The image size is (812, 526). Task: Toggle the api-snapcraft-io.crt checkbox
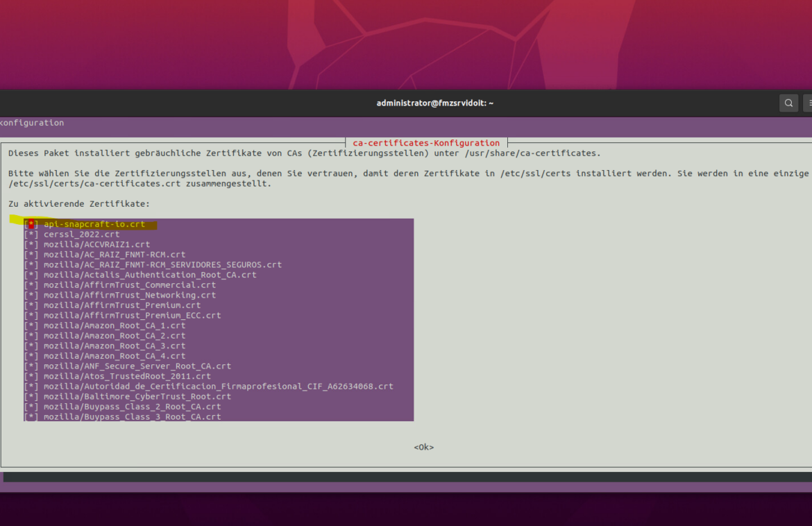(x=31, y=225)
